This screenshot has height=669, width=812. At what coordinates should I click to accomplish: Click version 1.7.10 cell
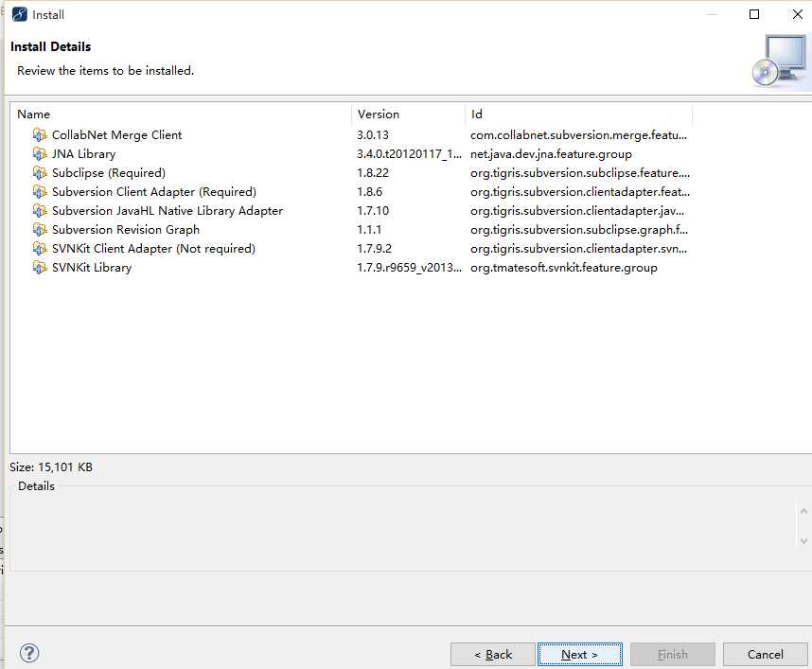point(372,211)
